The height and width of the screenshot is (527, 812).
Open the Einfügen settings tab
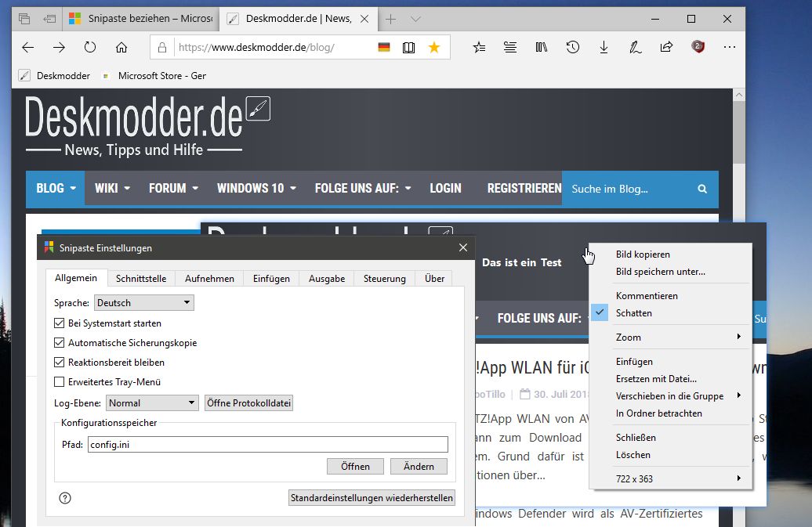[271, 279]
